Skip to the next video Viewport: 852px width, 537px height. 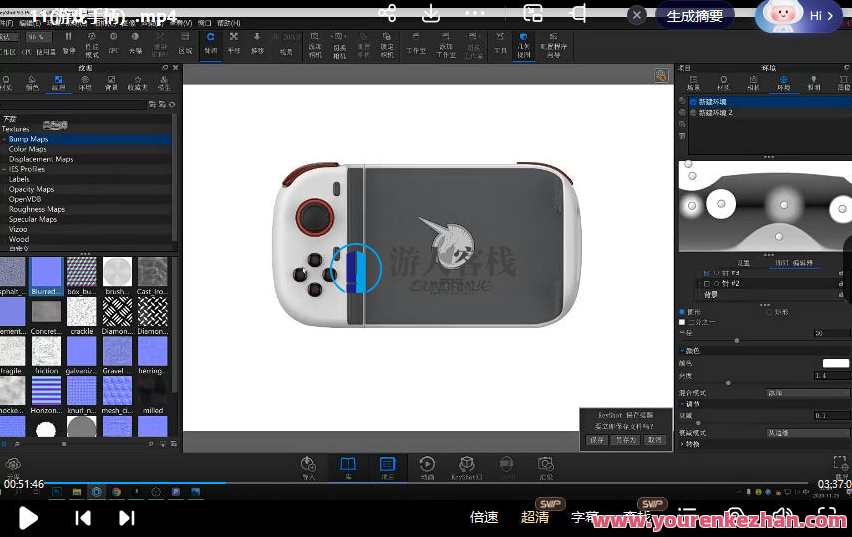tap(127, 517)
